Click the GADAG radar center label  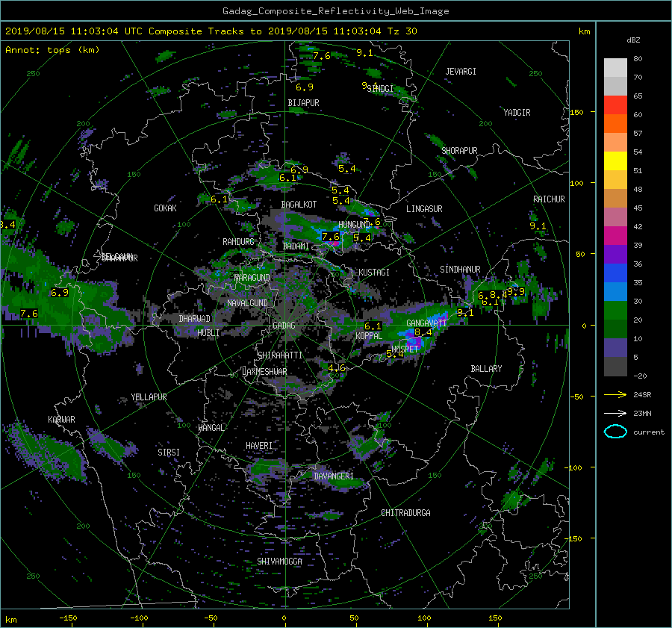[x=284, y=326]
